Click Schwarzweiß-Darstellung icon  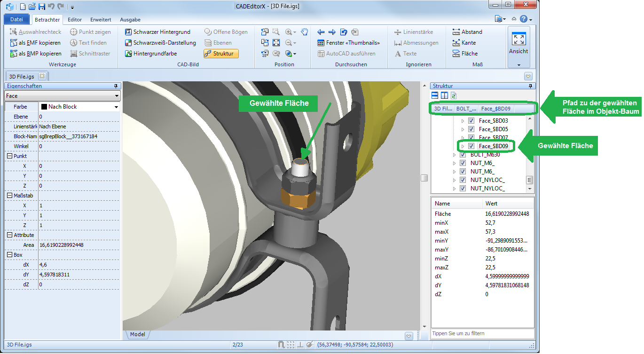(128, 43)
